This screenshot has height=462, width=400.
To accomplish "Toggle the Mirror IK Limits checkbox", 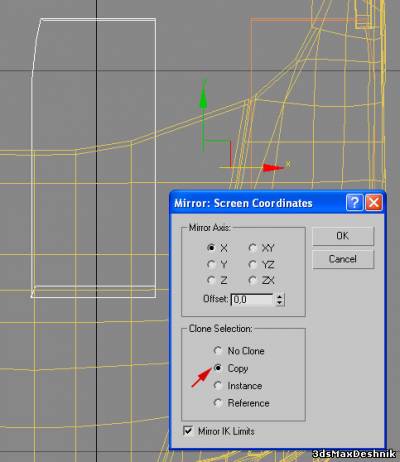I will 188,431.
